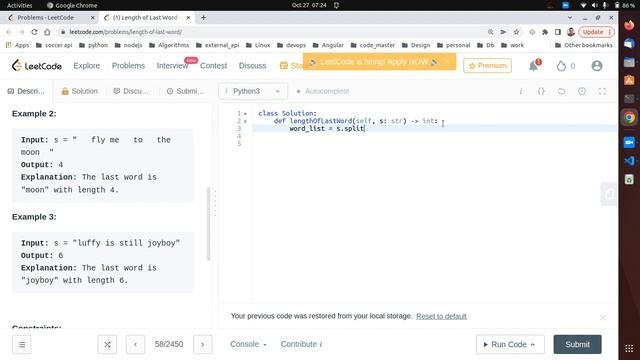The image size is (640, 360).
Task: Show applications grid in the dock
Action: tap(629, 349)
